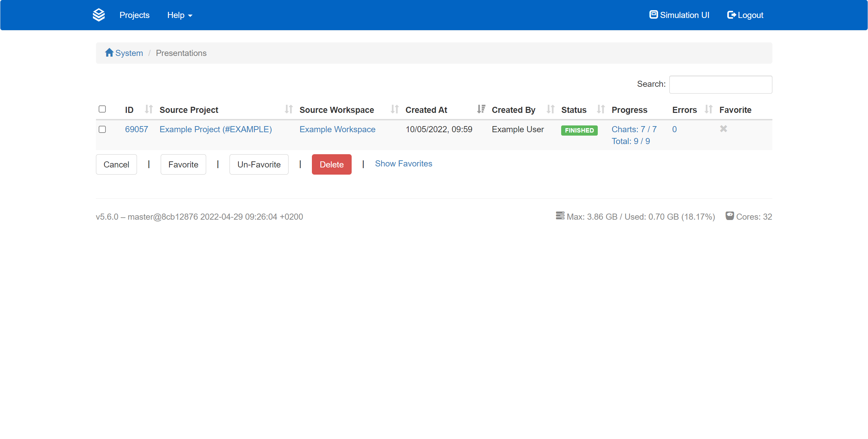Open the Projects menu item
Screen dimensions: 868x439
pos(134,15)
